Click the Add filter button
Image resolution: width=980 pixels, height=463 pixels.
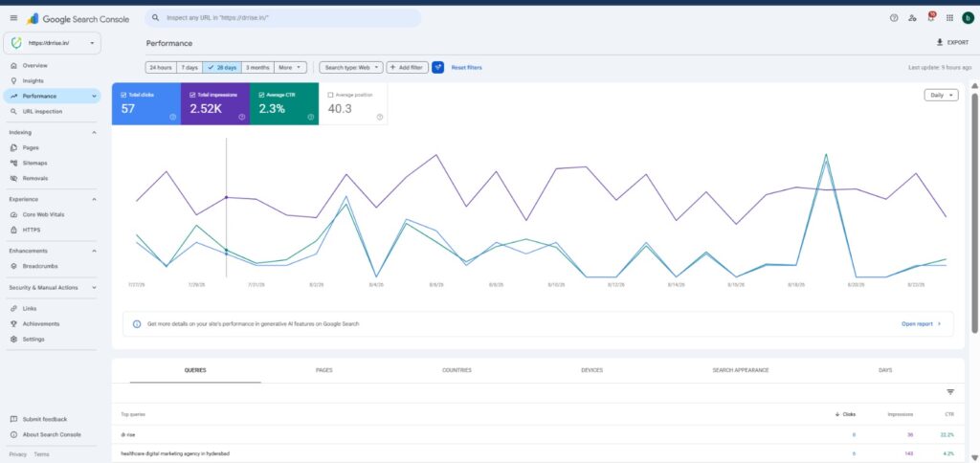coord(408,68)
